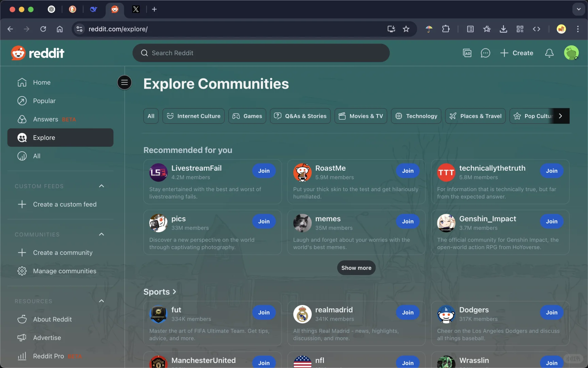The image size is (588, 368).
Task: Open the RoastMe community avatar
Action: pos(302,172)
